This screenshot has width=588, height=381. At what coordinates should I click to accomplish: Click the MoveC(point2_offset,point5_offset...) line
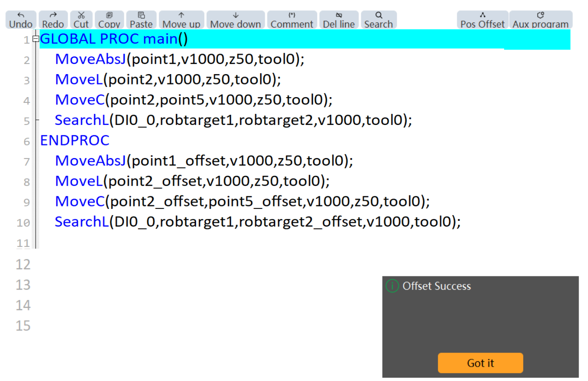pos(242,201)
